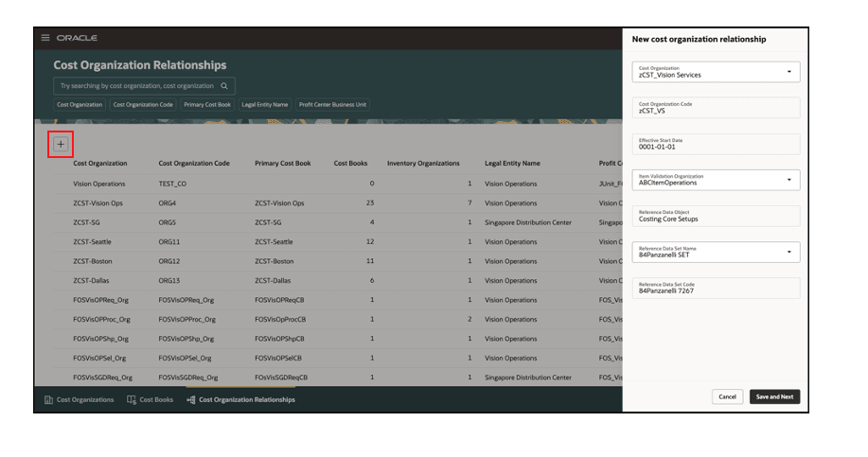
Task: Select the TEST_CO code cell
Action: (172, 184)
